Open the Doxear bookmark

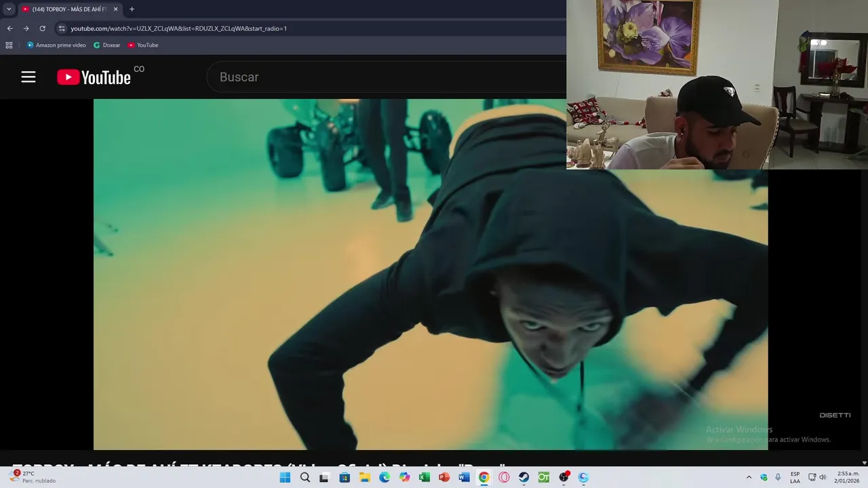coord(107,45)
